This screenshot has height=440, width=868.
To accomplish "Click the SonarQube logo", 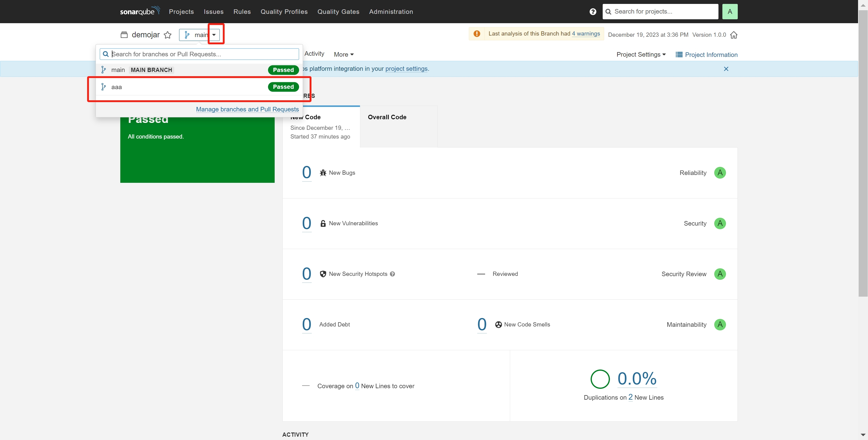I will point(140,11).
